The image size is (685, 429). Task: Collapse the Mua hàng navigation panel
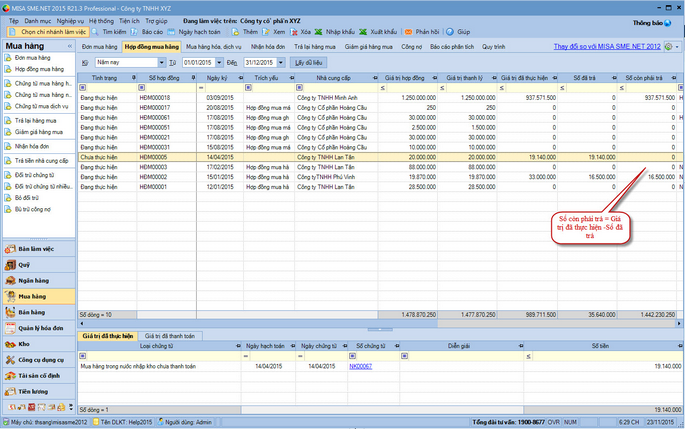(69, 46)
